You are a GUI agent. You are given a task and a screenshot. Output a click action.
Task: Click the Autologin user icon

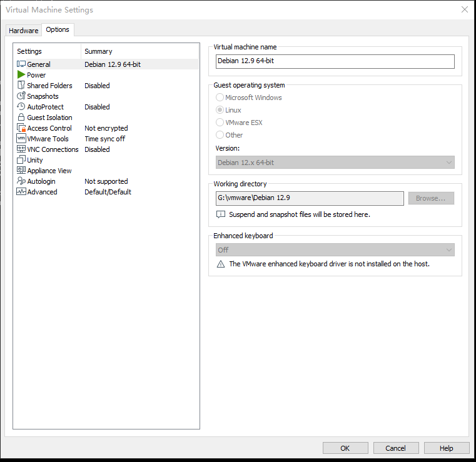(21, 181)
